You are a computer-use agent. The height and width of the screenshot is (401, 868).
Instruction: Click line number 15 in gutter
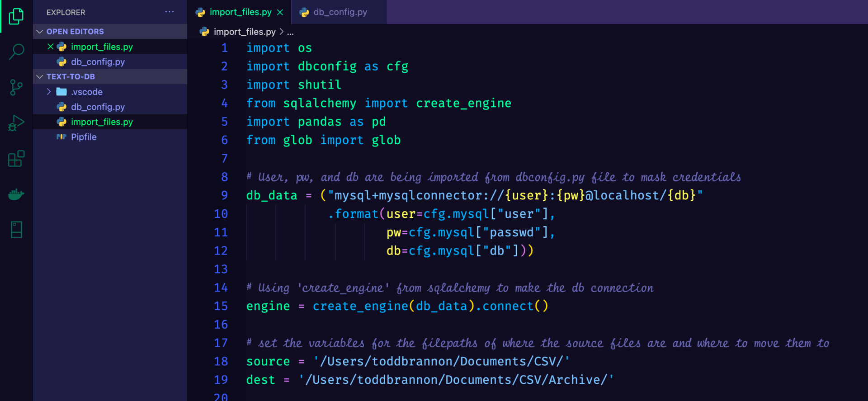pos(221,306)
